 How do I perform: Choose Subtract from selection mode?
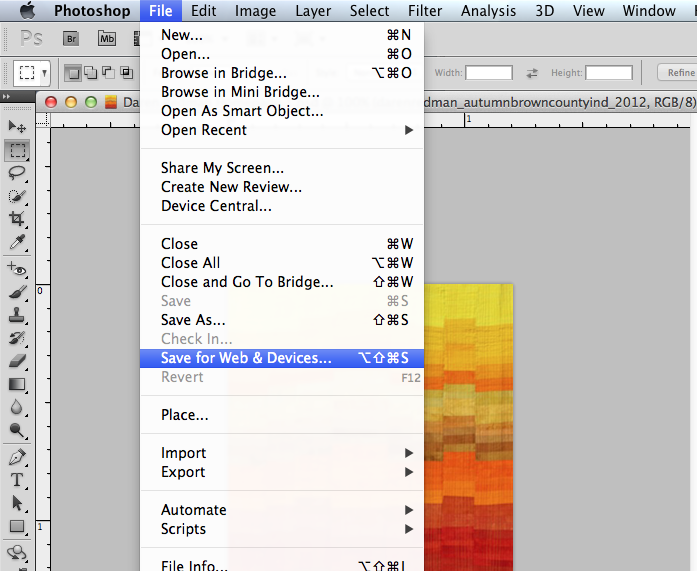point(108,72)
